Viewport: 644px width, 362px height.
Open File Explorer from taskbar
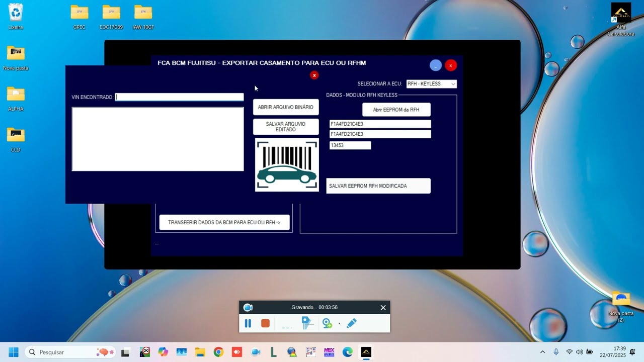pyautogui.click(x=200, y=352)
